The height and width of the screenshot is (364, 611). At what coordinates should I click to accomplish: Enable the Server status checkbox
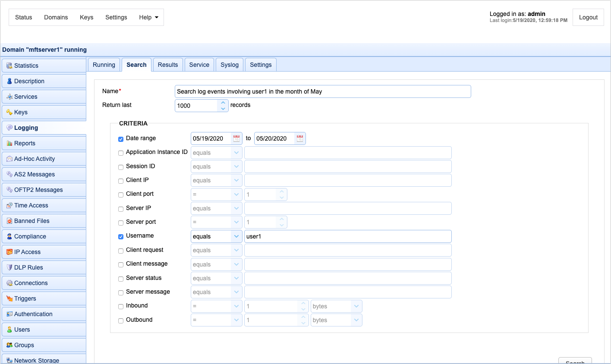(x=121, y=279)
